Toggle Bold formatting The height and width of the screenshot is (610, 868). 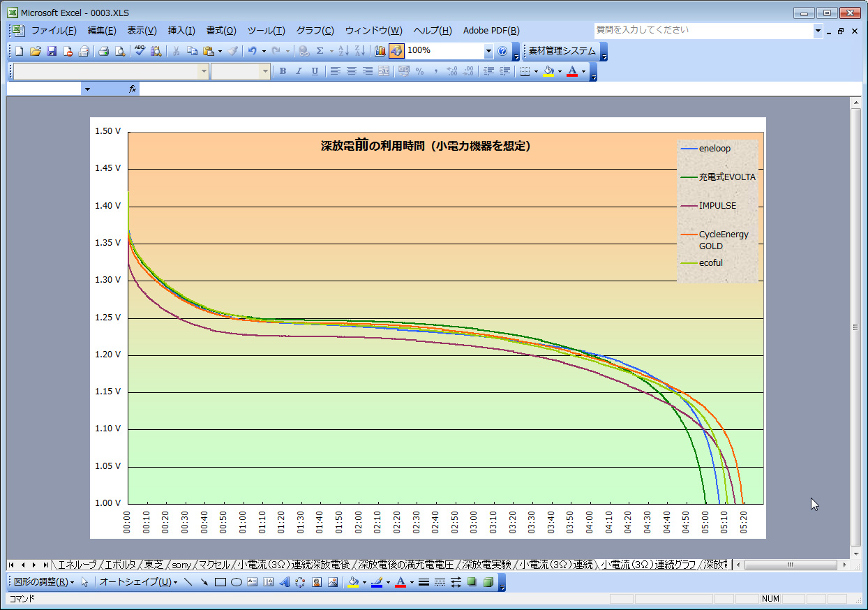(283, 71)
